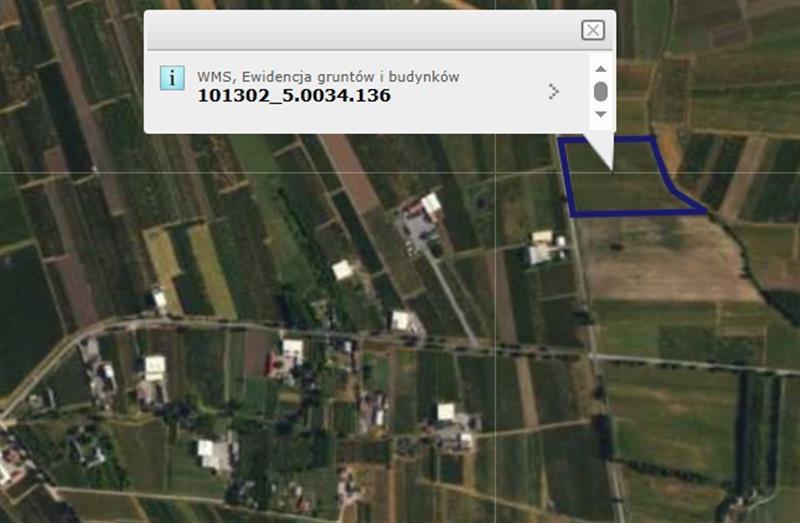
Task: Click the bottom edge of the blue parcel outline
Action: [x=635, y=213]
